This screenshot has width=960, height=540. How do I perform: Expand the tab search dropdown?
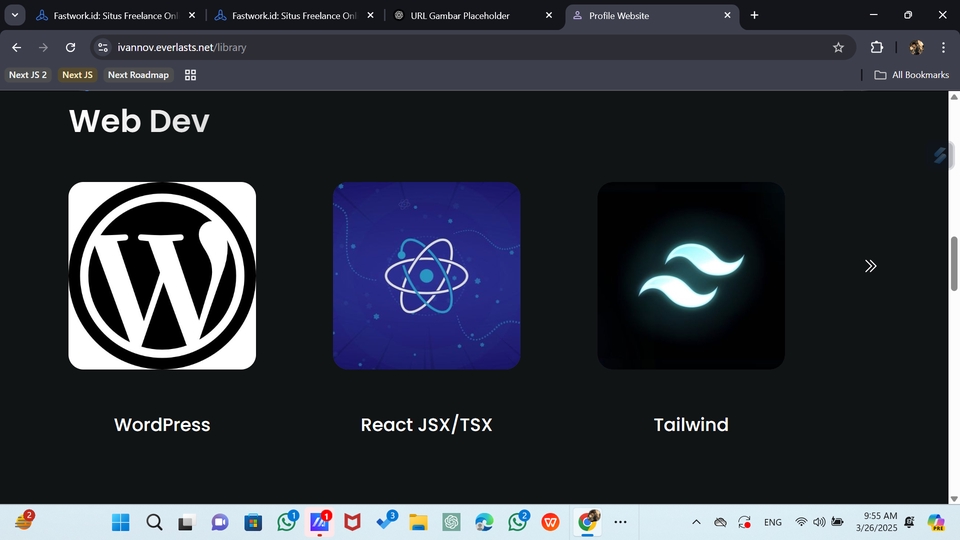point(15,15)
